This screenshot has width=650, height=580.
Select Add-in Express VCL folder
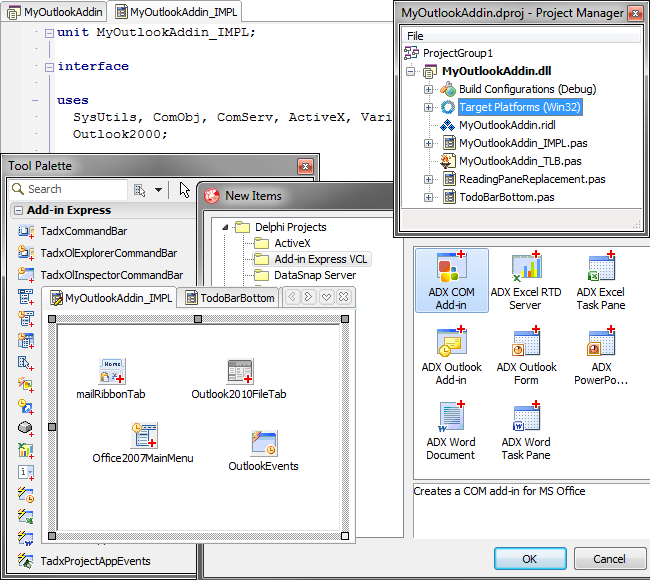click(x=311, y=259)
